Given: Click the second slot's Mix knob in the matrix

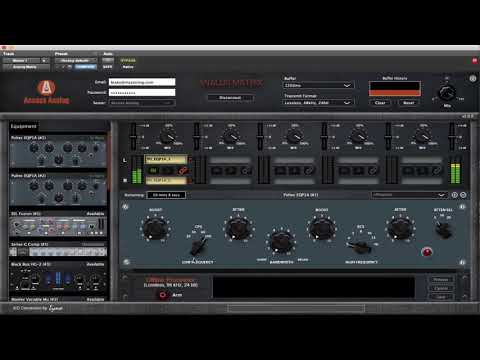Looking at the screenshot, I should click(x=231, y=137).
